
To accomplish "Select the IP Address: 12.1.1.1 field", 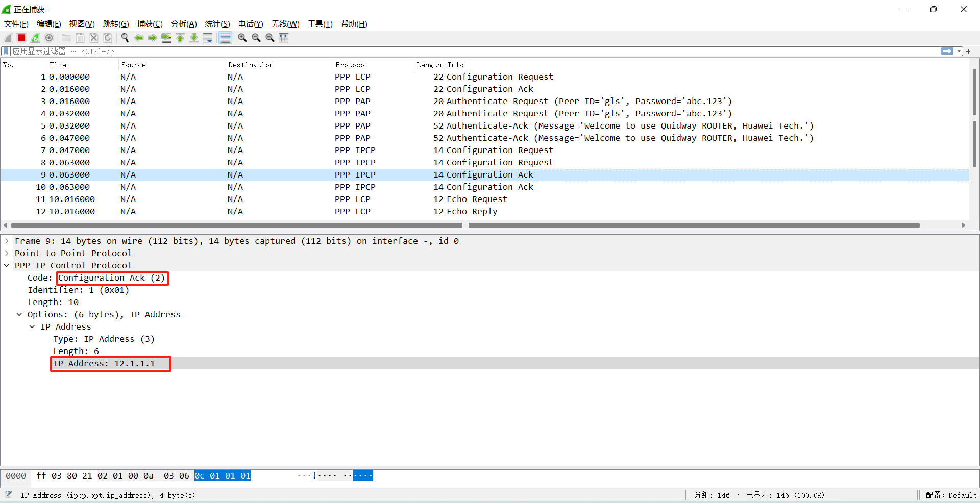I will 104,363.
